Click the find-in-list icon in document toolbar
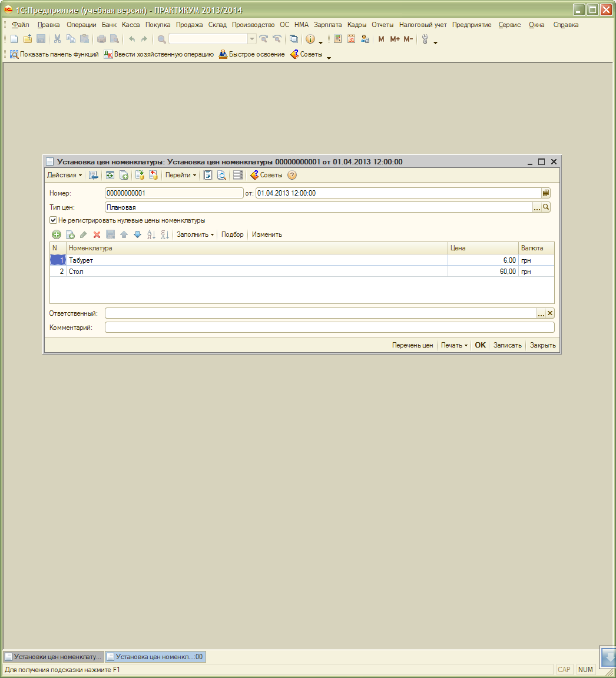 [94, 175]
